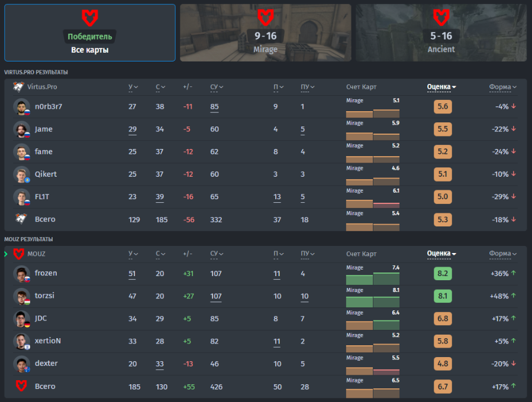Viewport: 532px width, 402px height.
Task: Sort MOUZ table by П column
Action: tap(278, 254)
